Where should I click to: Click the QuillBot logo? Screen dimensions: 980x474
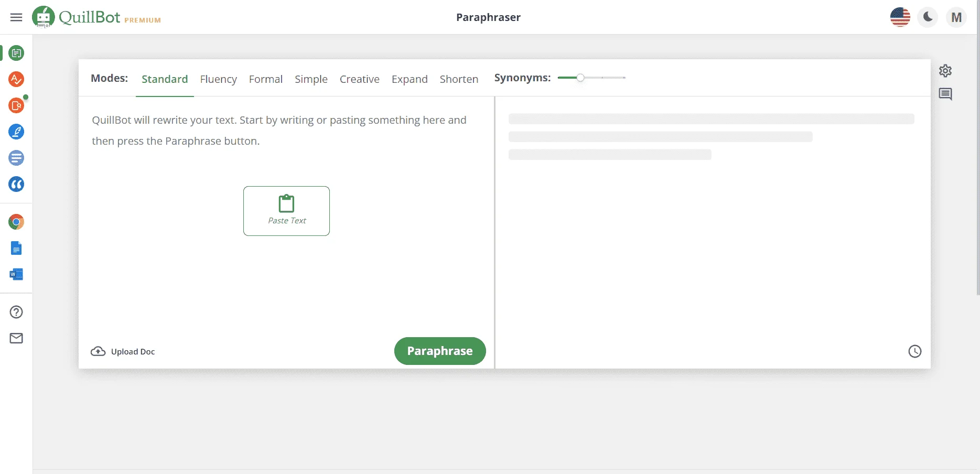click(76, 17)
